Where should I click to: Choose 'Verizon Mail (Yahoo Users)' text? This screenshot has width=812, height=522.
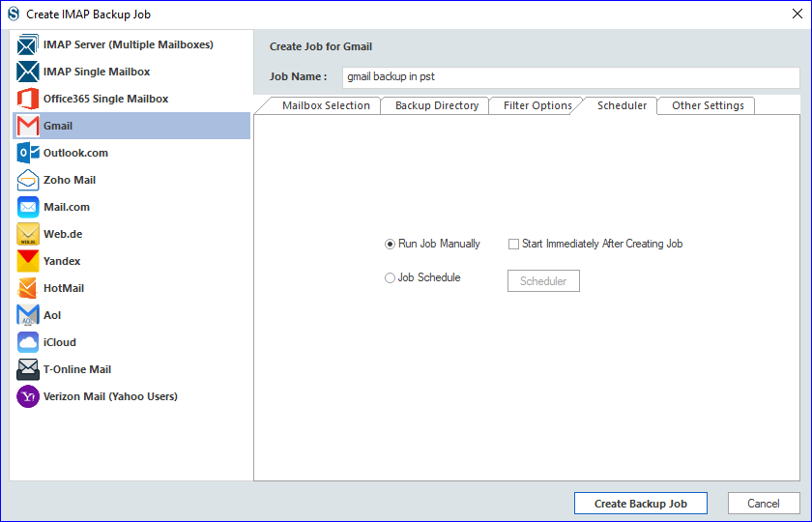click(110, 396)
